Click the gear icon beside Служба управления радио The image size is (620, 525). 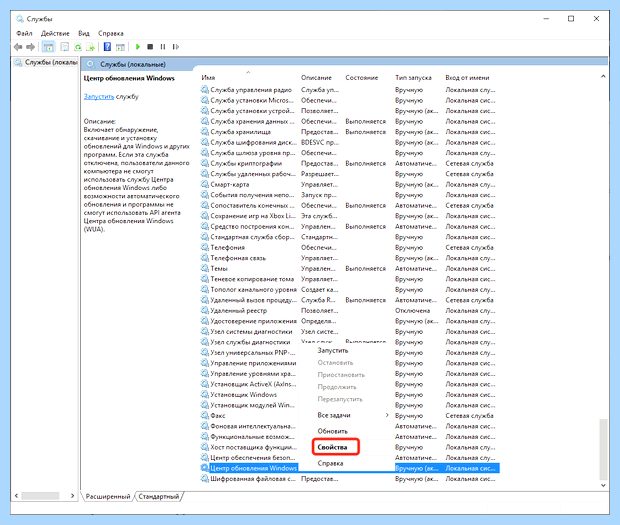pos(205,90)
